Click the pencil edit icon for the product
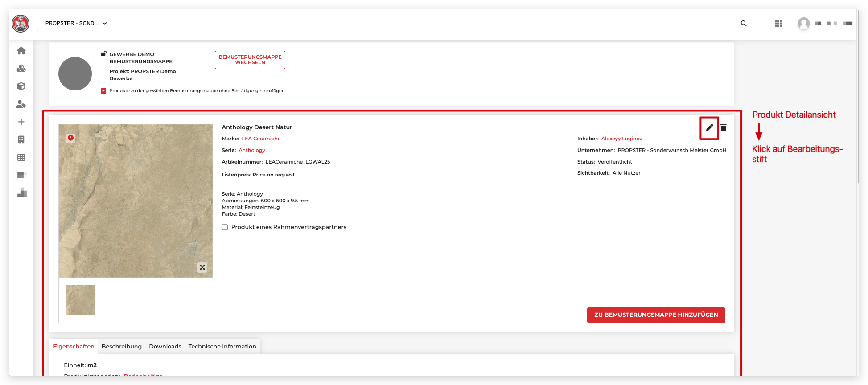The width and height of the screenshot is (868, 385). click(709, 128)
